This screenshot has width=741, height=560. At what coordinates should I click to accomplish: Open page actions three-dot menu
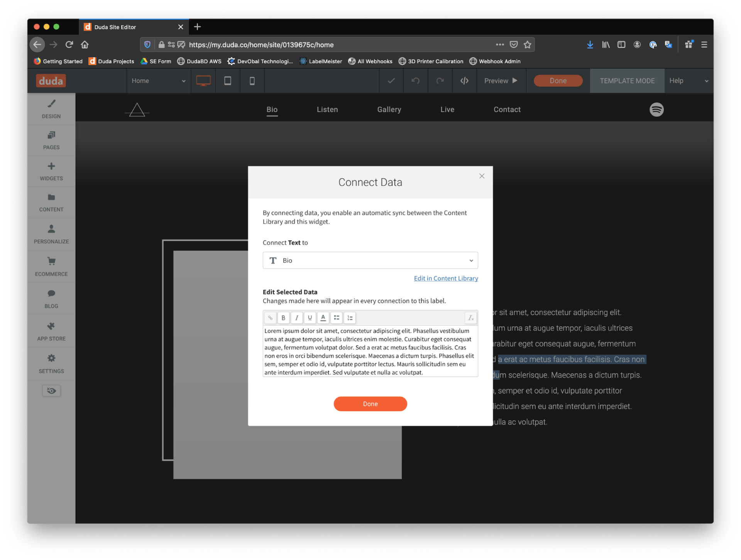click(500, 45)
